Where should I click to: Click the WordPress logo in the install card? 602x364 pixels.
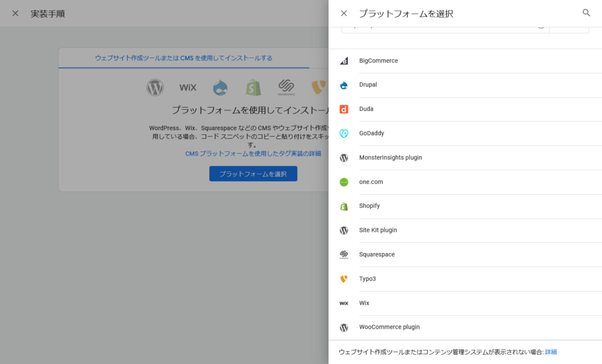coord(155,87)
